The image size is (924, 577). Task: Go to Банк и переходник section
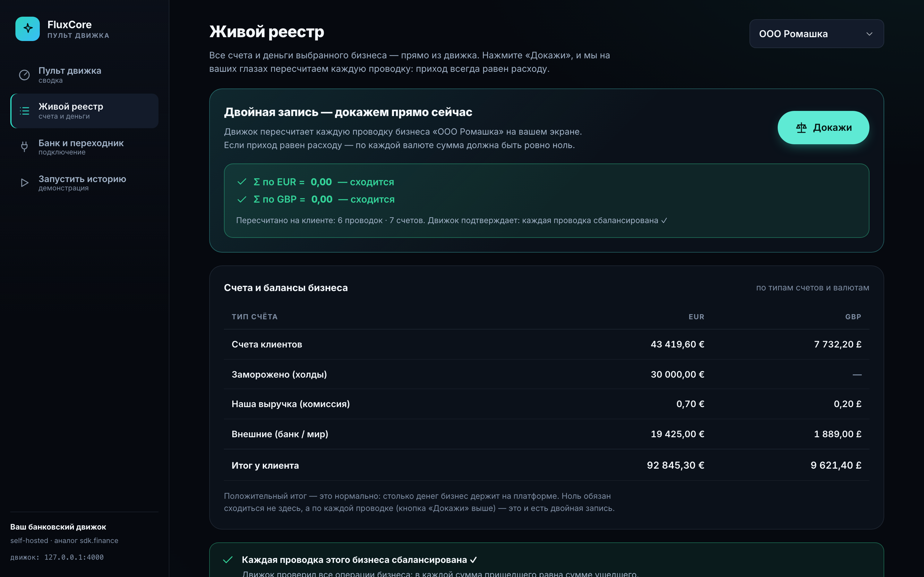point(84,147)
